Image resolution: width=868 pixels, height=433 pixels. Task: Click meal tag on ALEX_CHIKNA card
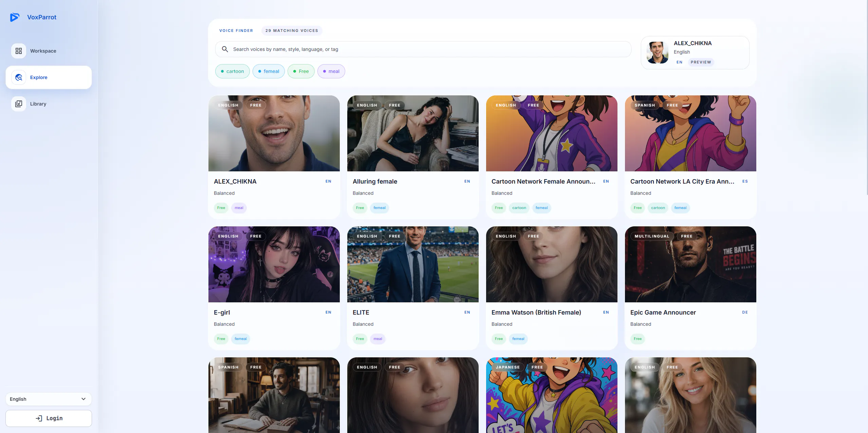(x=239, y=208)
